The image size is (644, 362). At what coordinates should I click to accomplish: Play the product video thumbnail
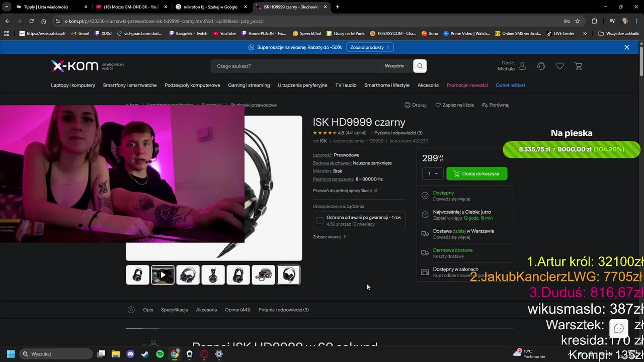(x=163, y=275)
